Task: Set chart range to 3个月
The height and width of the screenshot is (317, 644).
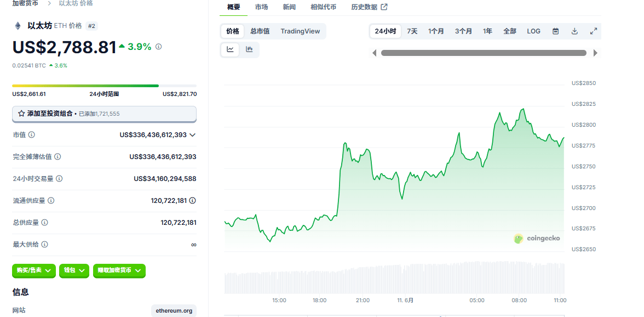Action: (463, 31)
